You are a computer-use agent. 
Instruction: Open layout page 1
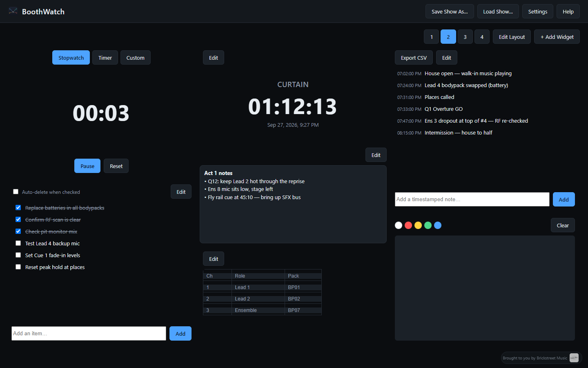pos(431,37)
